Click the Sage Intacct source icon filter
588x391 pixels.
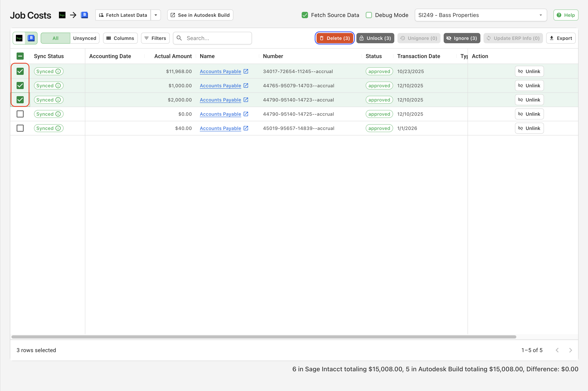pyautogui.click(x=19, y=38)
